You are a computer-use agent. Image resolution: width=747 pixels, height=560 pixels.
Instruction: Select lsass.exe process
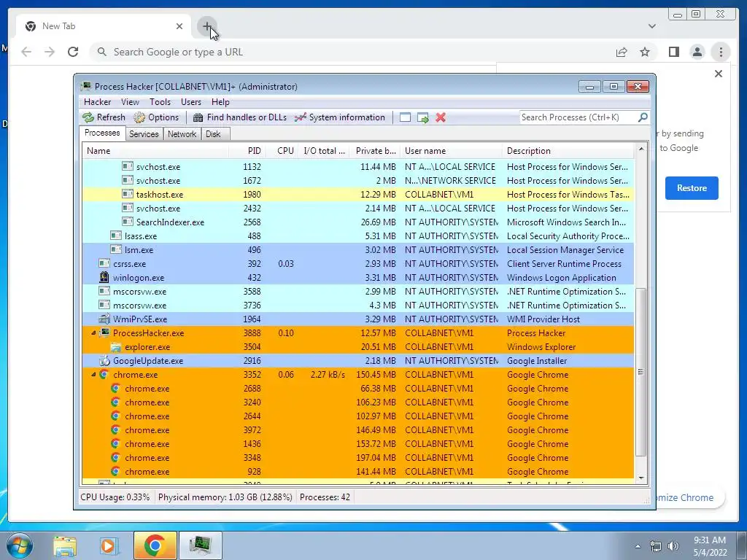pyautogui.click(x=357, y=236)
